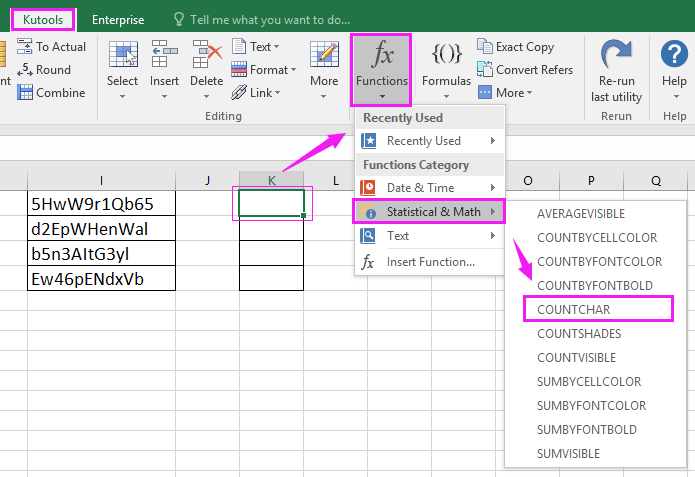Click the Insert Function fx icon
Viewport: 695px width, 477px height.
[368, 262]
